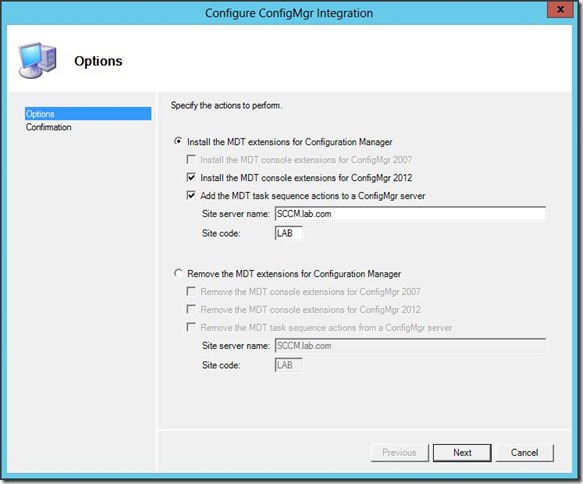Toggle Remove MDT console extensions for ConfigMgr 2012

[191, 309]
